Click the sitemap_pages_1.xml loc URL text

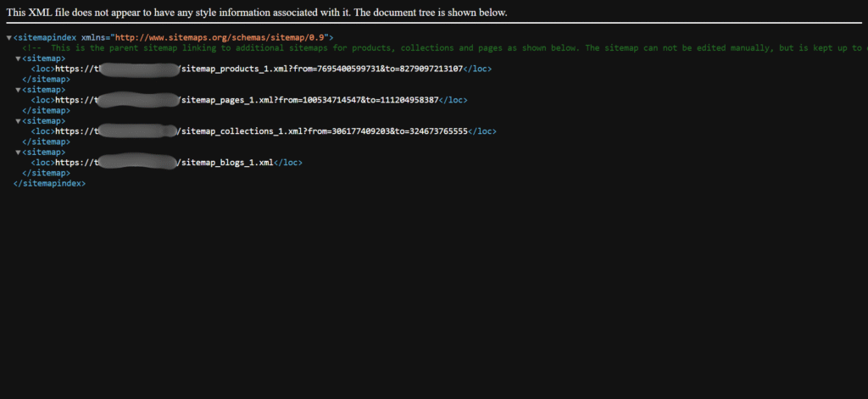tap(247, 100)
